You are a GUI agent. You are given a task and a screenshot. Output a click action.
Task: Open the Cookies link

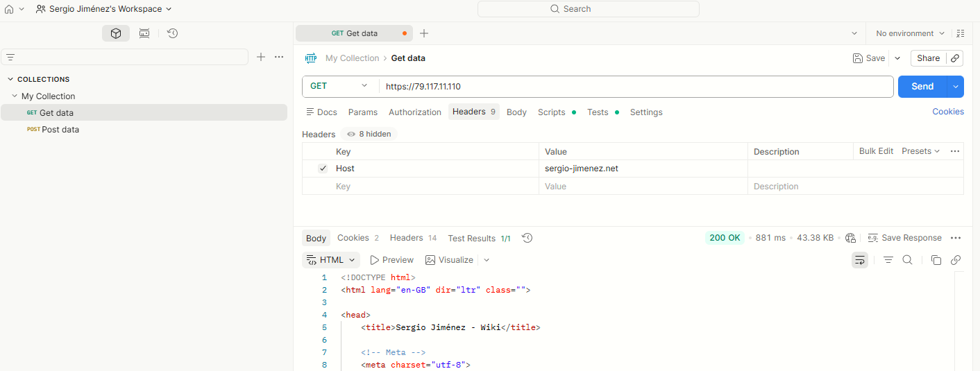948,112
